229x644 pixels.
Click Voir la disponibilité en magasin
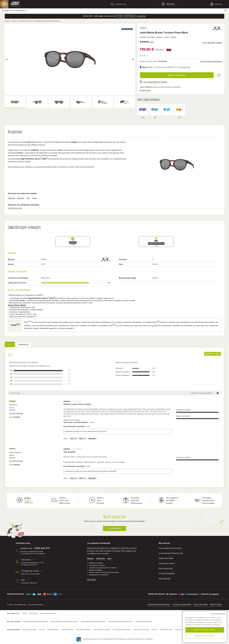(155, 82)
